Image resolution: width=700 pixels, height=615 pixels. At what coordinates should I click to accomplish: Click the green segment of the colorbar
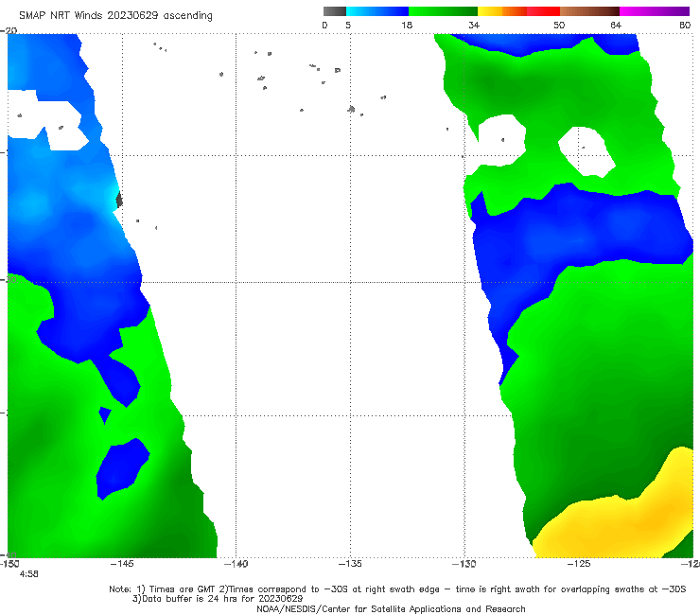(x=443, y=11)
